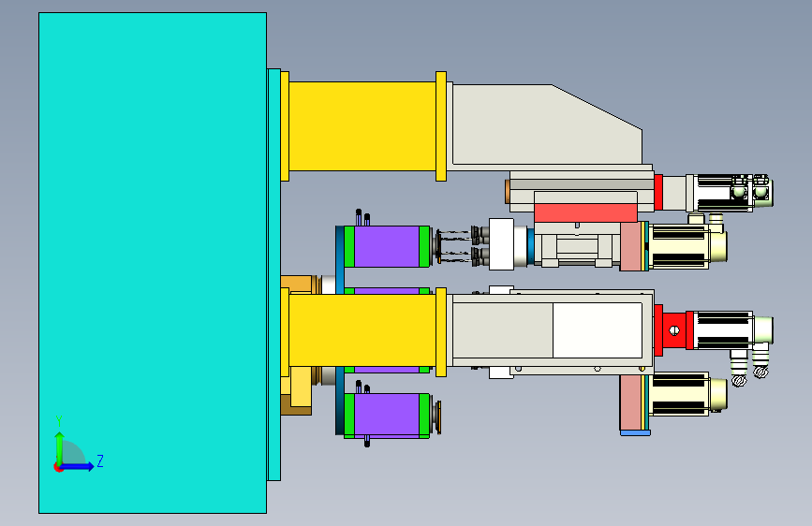Select the white coupling block near springs

[501, 244]
